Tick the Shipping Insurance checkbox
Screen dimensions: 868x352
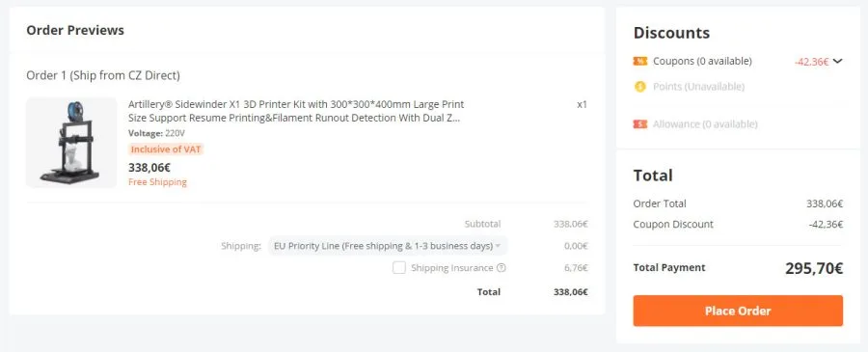point(399,268)
